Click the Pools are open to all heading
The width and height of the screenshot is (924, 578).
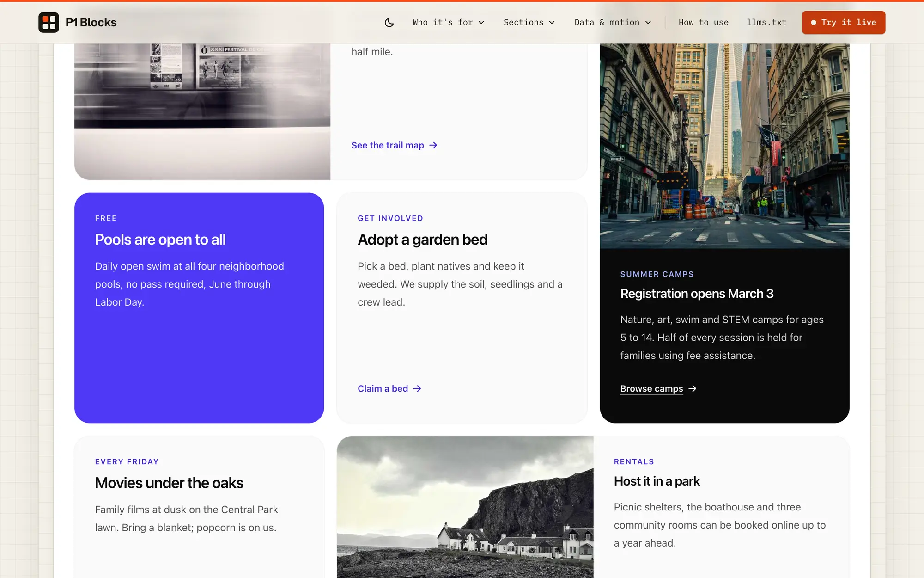pos(160,240)
